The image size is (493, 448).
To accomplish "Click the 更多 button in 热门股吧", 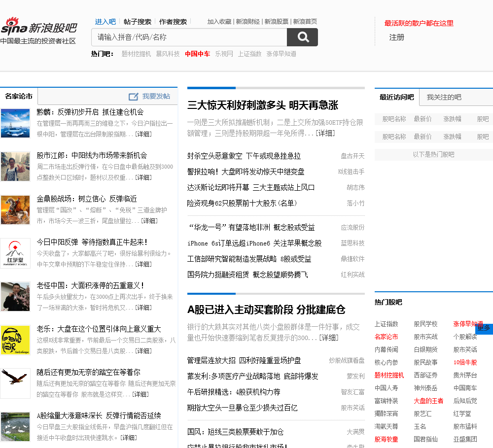I will click(484, 328).
